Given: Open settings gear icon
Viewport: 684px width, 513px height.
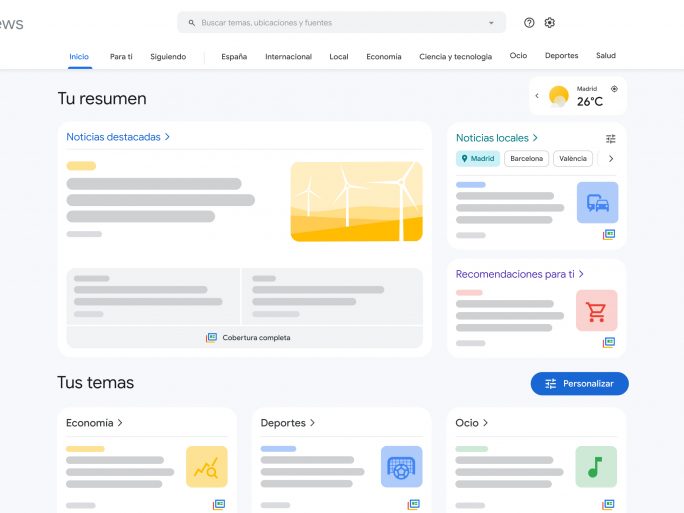Looking at the screenshot, I should pos(550,23).
